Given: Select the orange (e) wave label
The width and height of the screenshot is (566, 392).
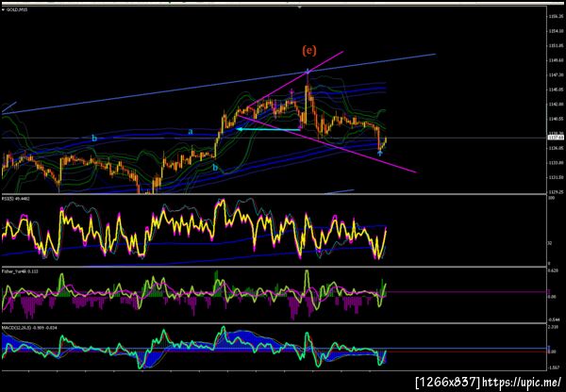Looking at the screenshot, I should [309, 51].
